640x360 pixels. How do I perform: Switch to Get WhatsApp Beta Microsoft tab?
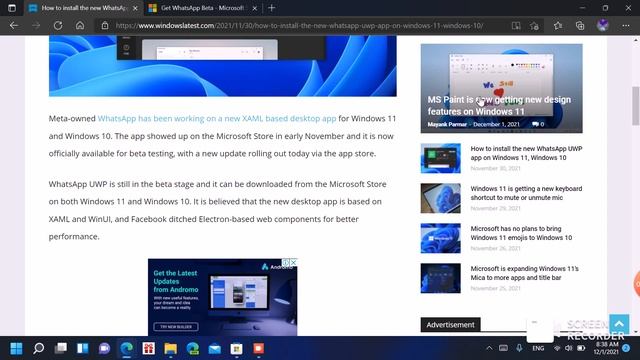[202, 8]
